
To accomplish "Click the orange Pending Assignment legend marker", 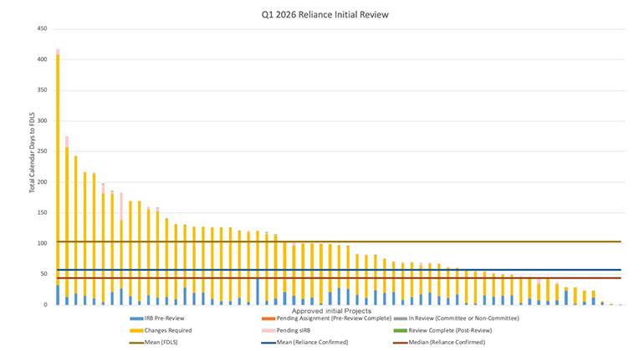I will click(265, 318).
